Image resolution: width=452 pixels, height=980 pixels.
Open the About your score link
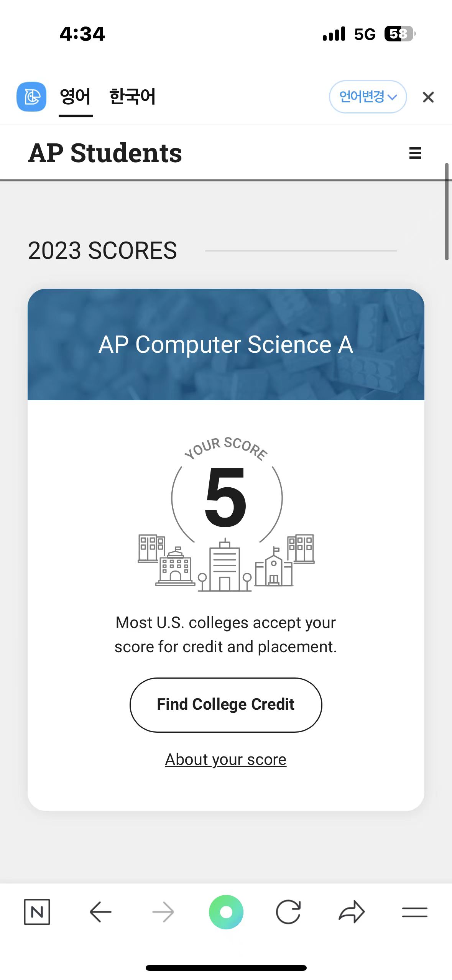pyautogui.click(x=226, y=760)
